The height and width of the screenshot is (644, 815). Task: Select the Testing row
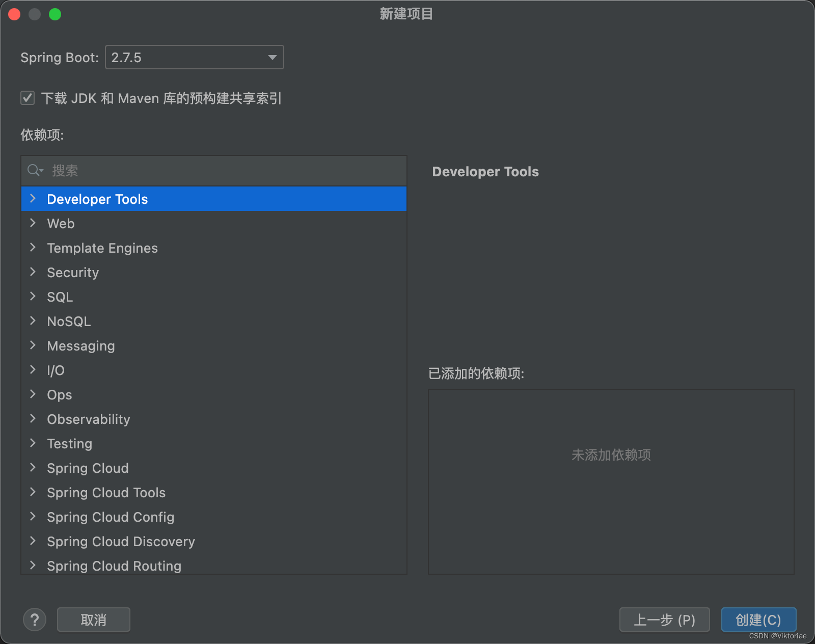click(214, 443)
